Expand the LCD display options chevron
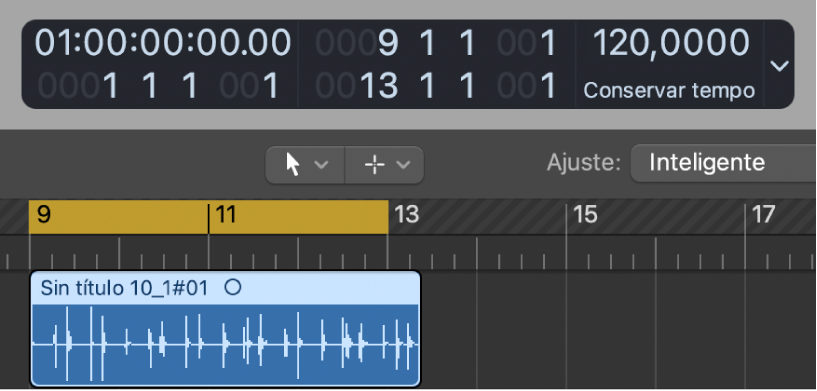817x391 pixels. pyautogui.click(x=779, y=66)
